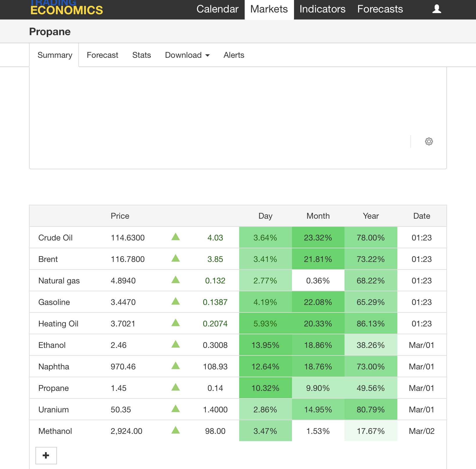476x469 pixels.
Task: Click Methanol price 2,924.00
Action: [x=126, y=431]
